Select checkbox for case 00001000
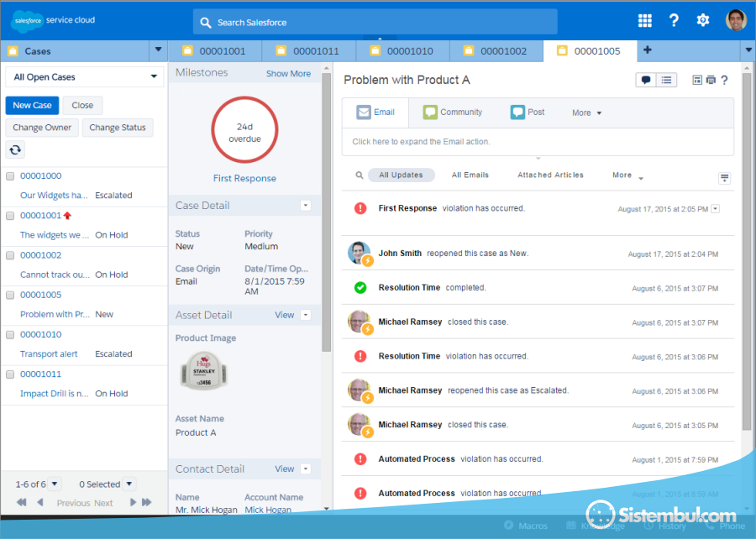The image size is (756, 539). click(x=10, y=176)
